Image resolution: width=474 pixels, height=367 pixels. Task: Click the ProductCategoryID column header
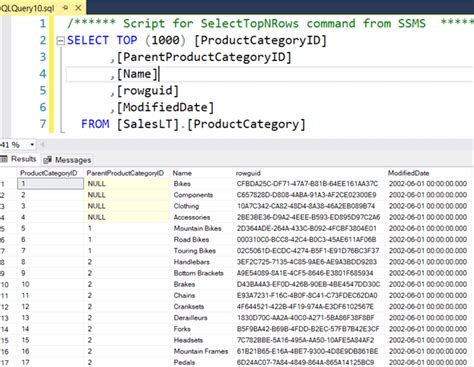pyautogui.click(x=49, y=173)
